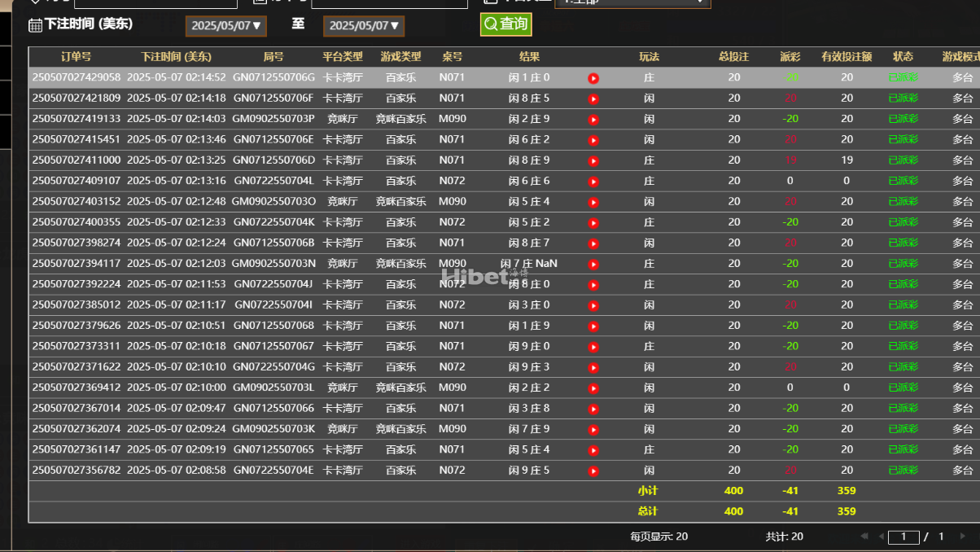Click the green 查询 search button
The width and height of the screenshot is (980, 552).
505,24
